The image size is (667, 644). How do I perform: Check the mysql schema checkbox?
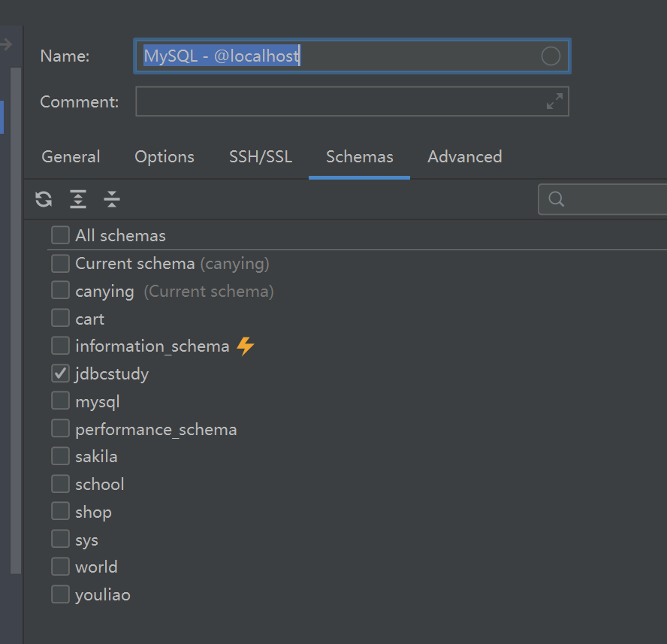pos(60,401)
